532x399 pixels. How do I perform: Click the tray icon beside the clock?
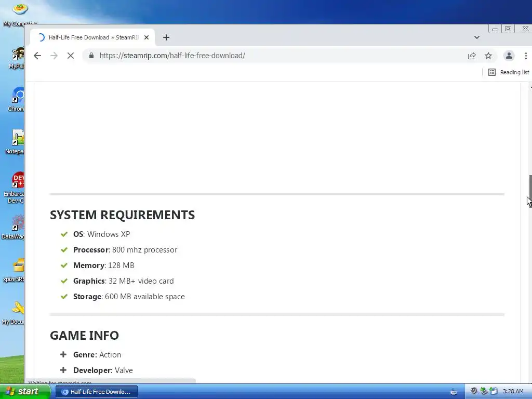(494, 391)
